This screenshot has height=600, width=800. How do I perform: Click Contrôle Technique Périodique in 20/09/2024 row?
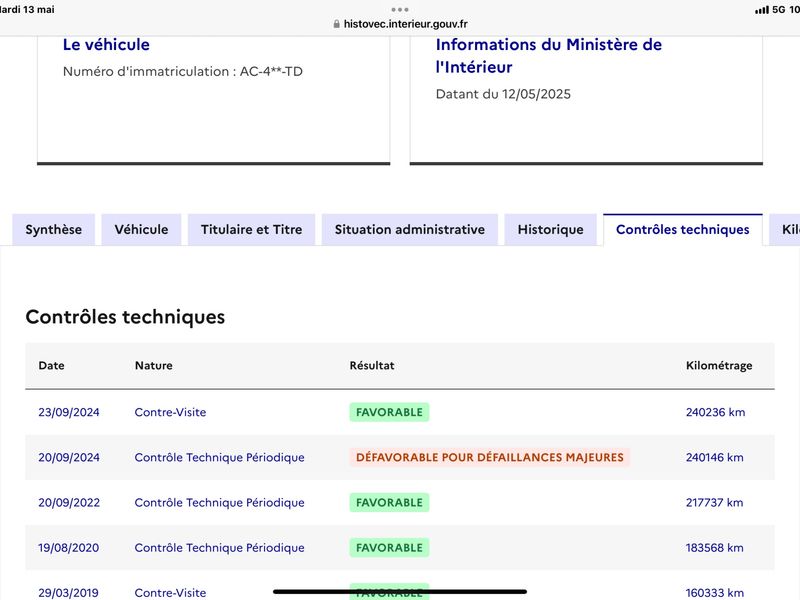tap(219, 457)
